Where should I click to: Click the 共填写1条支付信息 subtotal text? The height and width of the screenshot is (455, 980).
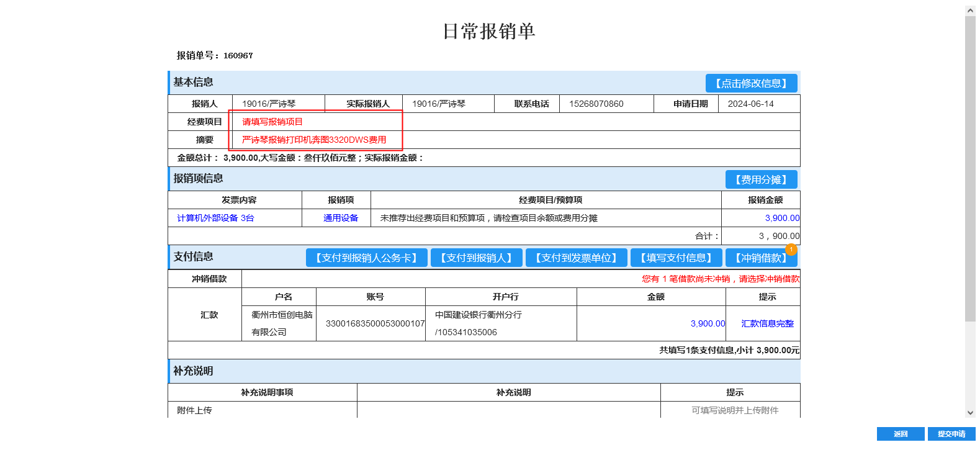tap(729, 350)
